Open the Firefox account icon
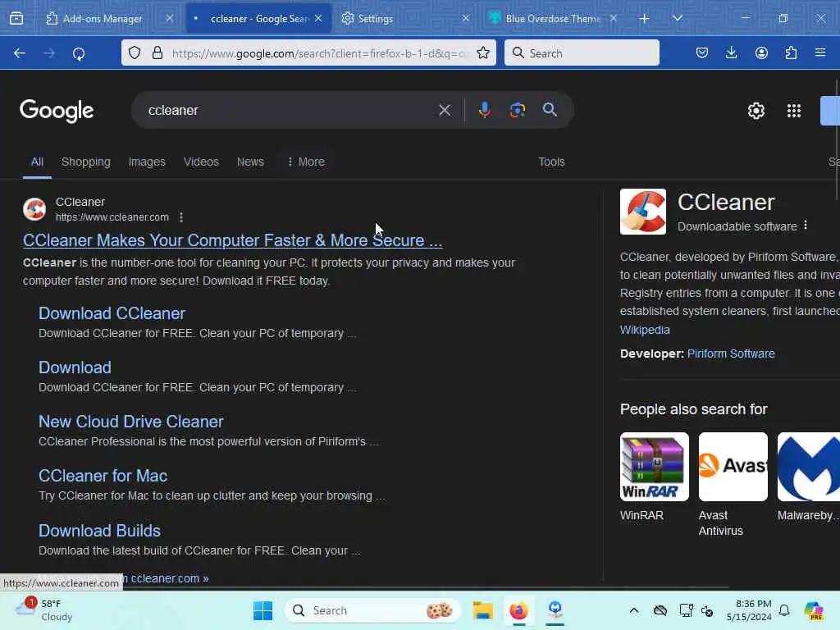This screenshot has height=630, width=840. (x=761, y=52)
